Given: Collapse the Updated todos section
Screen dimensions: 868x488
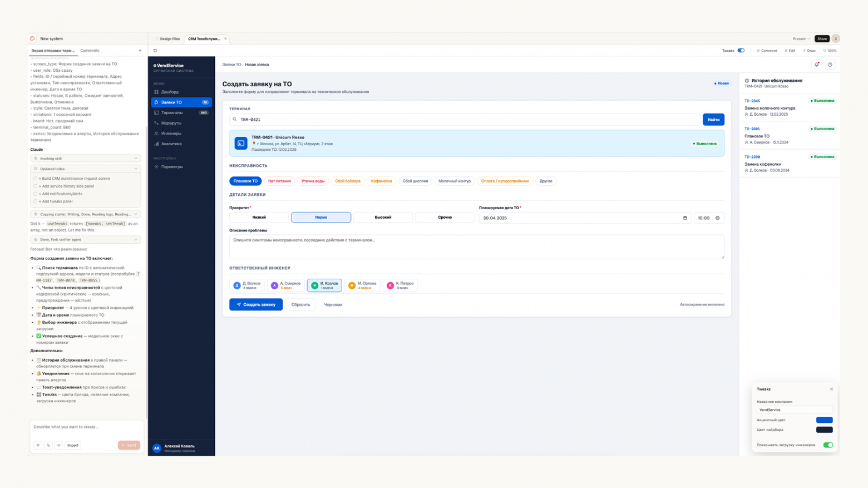Looking at the screenshot, I should coord(85,169).
